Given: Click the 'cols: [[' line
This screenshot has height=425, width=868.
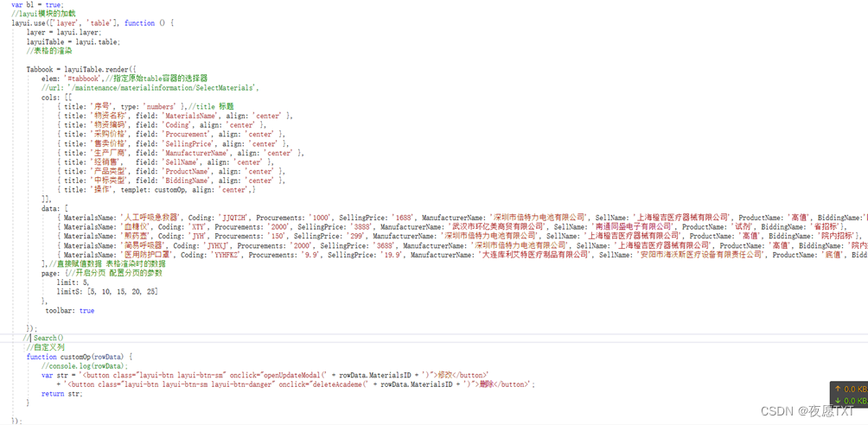Looking at the screenshot, I should coord(56,97).
